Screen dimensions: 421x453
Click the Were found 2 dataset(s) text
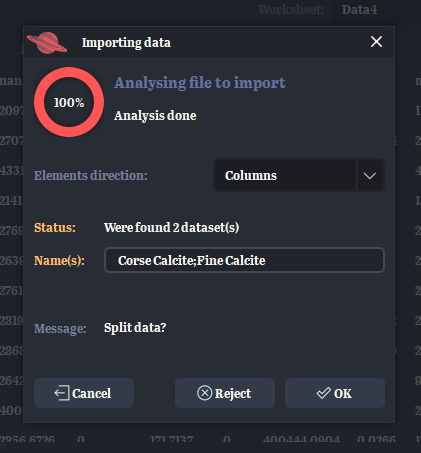pos(171,228)
